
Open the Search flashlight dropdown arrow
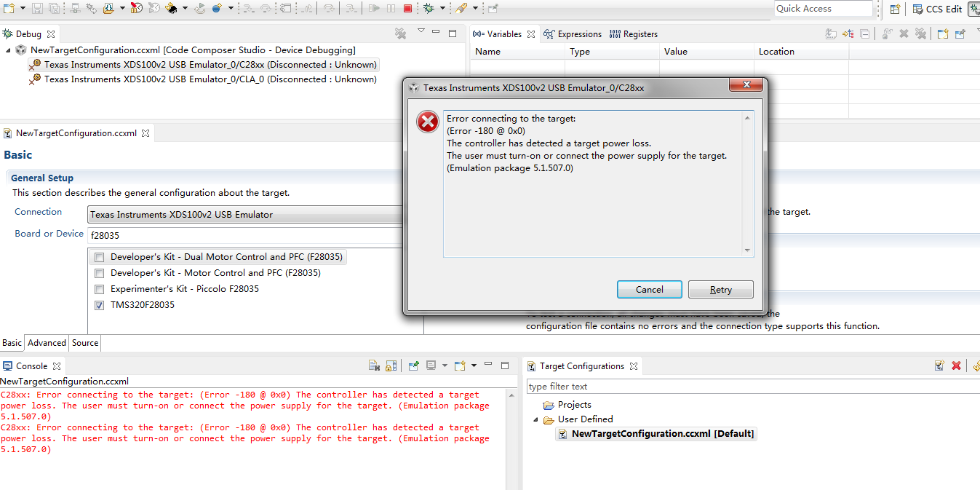point(475,8)
